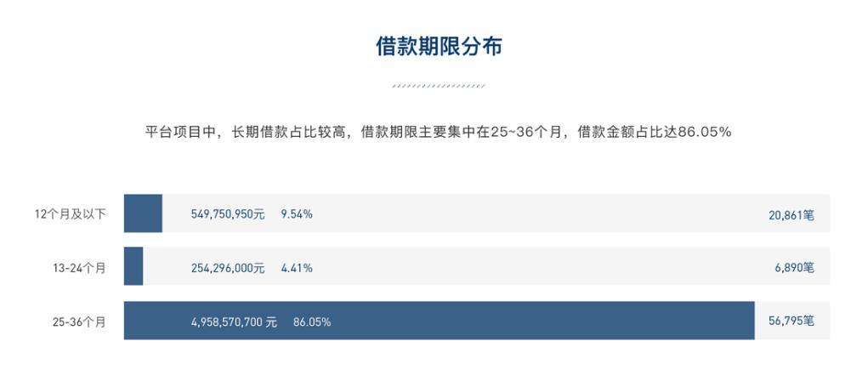
Task: Click the dark blue 13-24个月 bar segment
Action: point(133,266)
